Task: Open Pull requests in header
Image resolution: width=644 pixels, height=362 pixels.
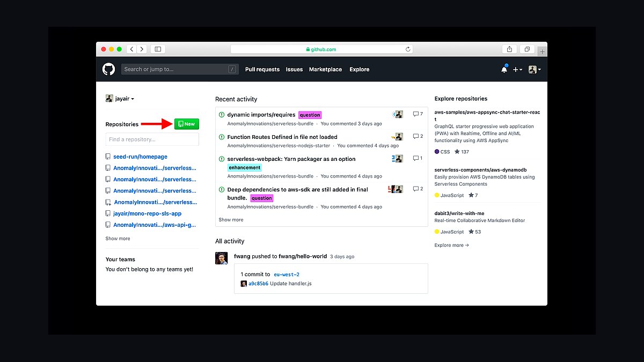Action: [262, 70]
